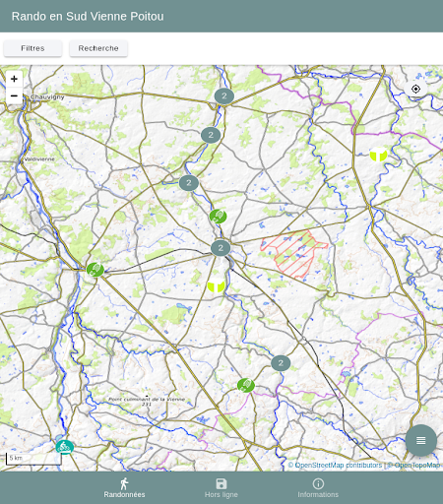443x504 pixels.
Task: Expand the topmost cluster of 2 hikes
Action: 224,96
